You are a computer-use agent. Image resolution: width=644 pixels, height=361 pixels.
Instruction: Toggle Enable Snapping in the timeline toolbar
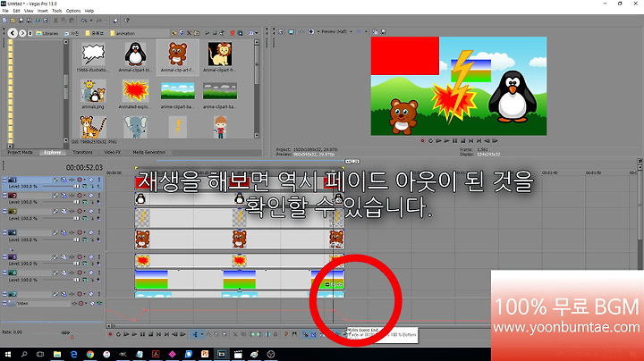[305, 334]
